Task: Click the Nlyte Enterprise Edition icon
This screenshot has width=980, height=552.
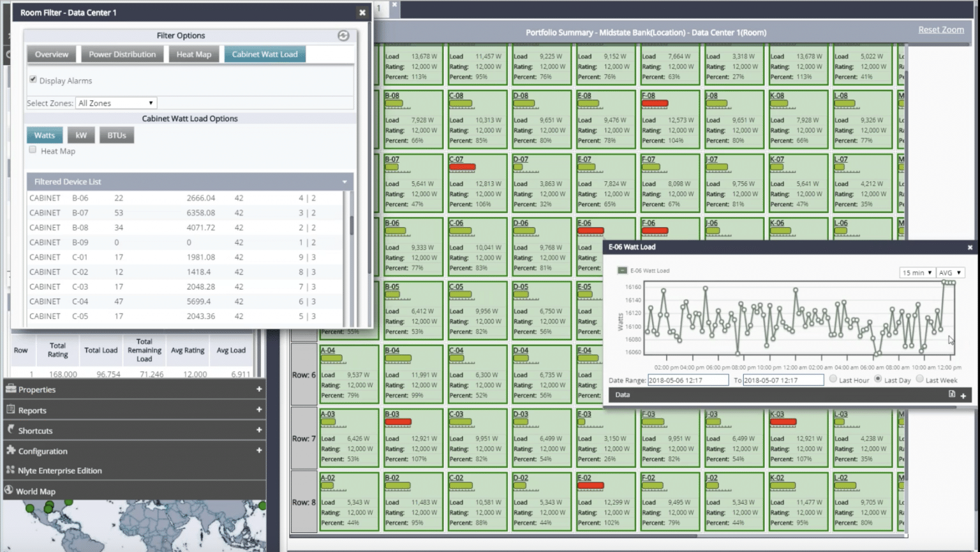Action: tap(10, 470)
